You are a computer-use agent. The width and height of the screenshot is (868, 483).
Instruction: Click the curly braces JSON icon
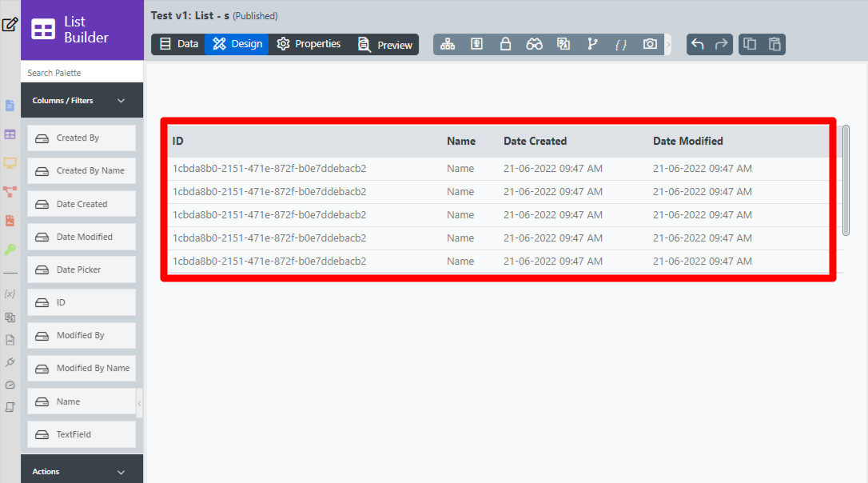pyautogui.click(x=620, y=44)
